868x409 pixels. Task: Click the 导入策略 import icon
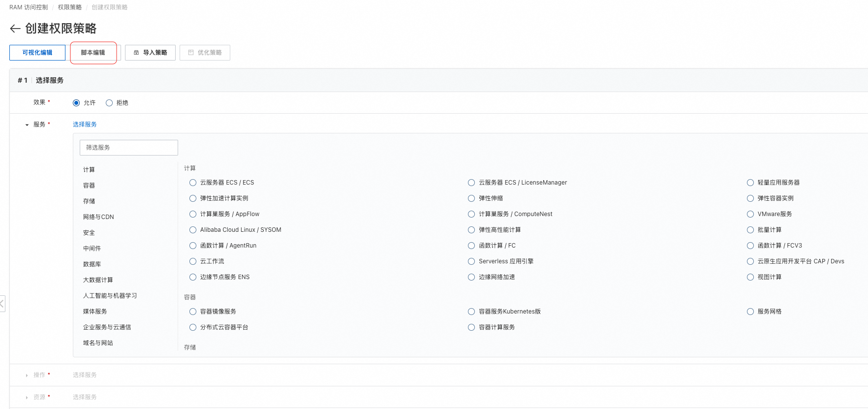pos(136,53)
